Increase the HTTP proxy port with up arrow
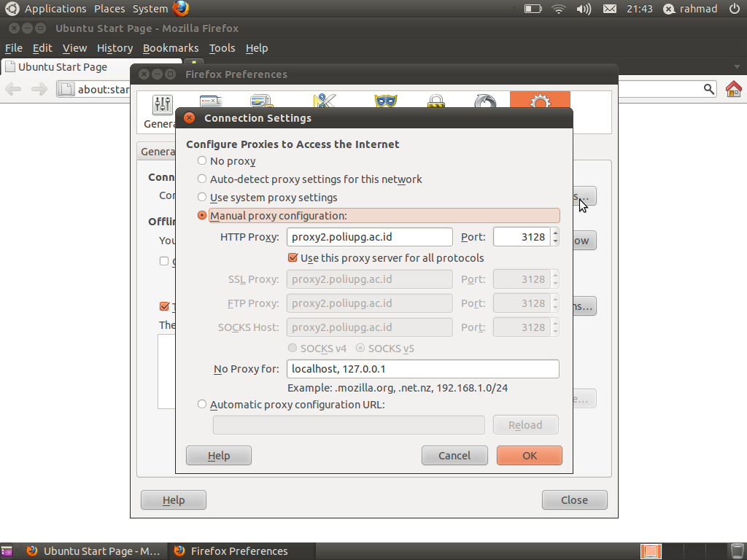747x560 pixels. click(x=555, y=233)
